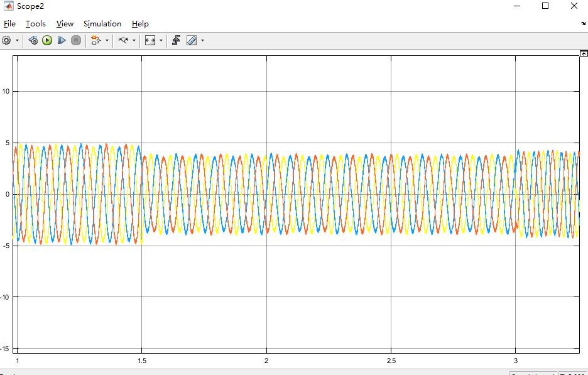Run the simulation with green play button

(x=47, y=40)
